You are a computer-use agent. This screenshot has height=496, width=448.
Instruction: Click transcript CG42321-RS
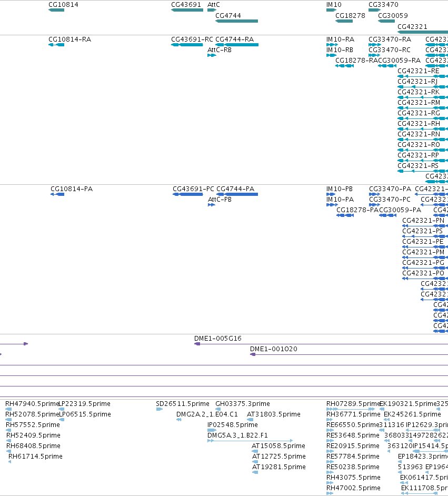pyautogui.click(x=418, y=166)
